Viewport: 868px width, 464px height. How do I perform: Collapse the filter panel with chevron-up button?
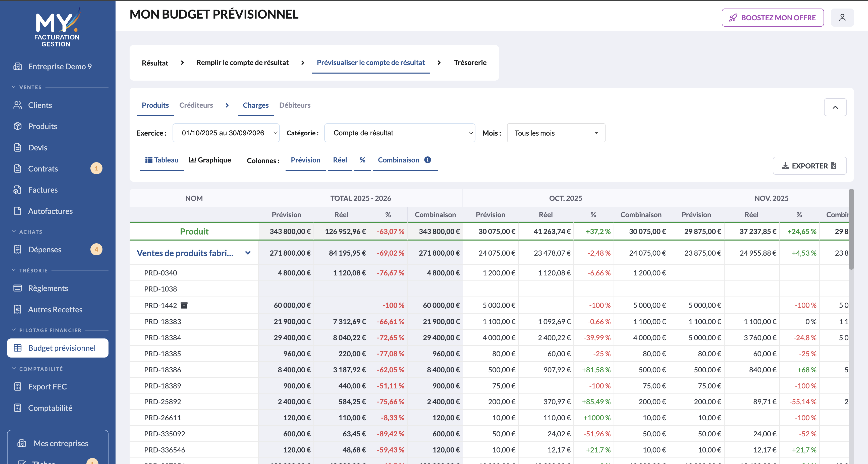pyautogui.click(x=835, y=107)
